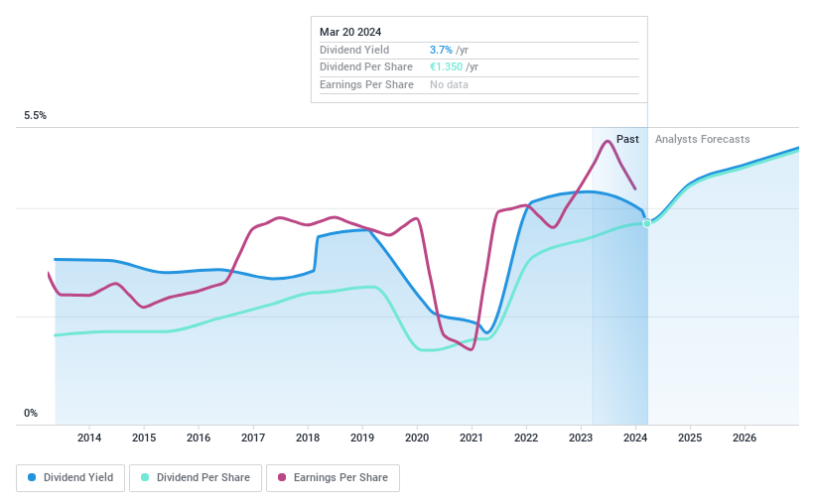Click the teal Dividend Per Share legend dot
815x504 pixels.
145,477
